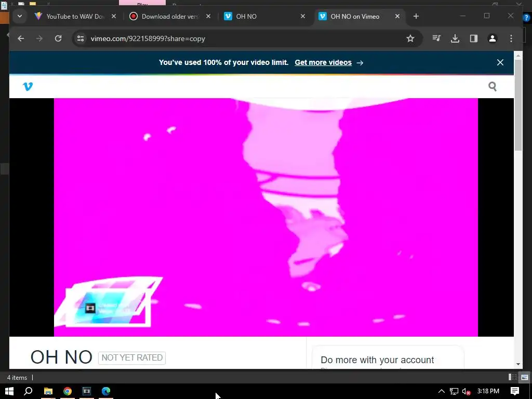Click the muted volume tray icon
The height and width of the screenshot is (399, 532).
click(x=466, y=391)
